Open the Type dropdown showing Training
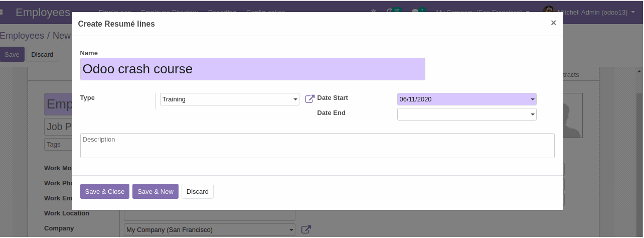Viewport: 644px width, 238px height. point(229,99)
